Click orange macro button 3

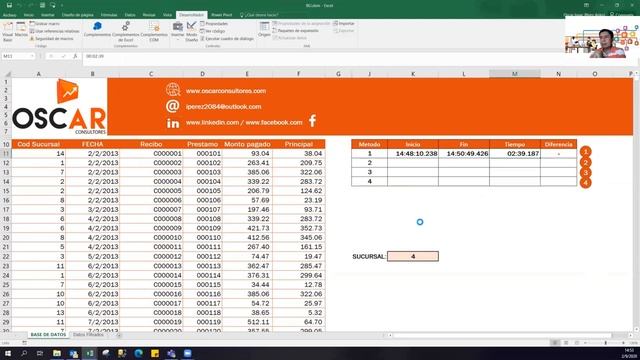click(x=585, y=172)
